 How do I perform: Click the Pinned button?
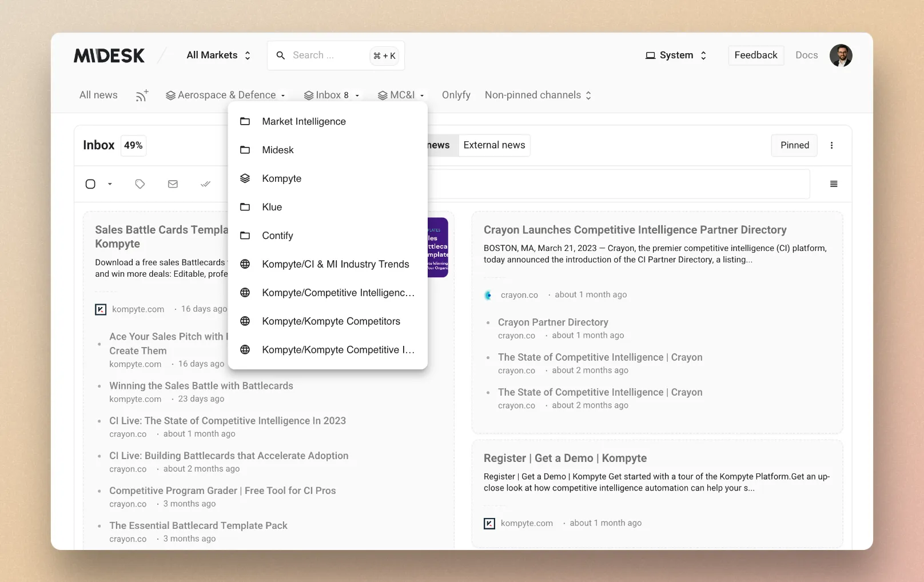794,145
